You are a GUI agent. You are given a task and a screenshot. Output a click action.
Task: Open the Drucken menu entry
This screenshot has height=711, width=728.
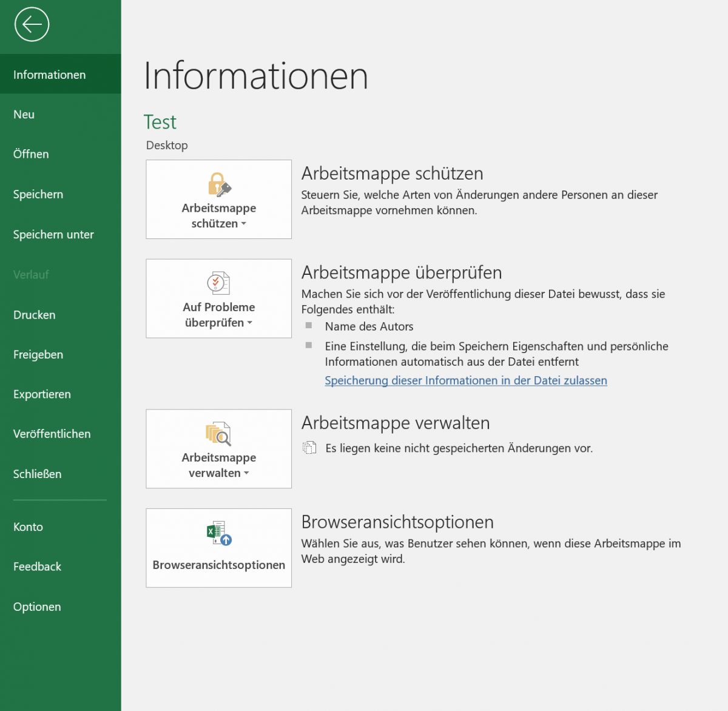34,315
